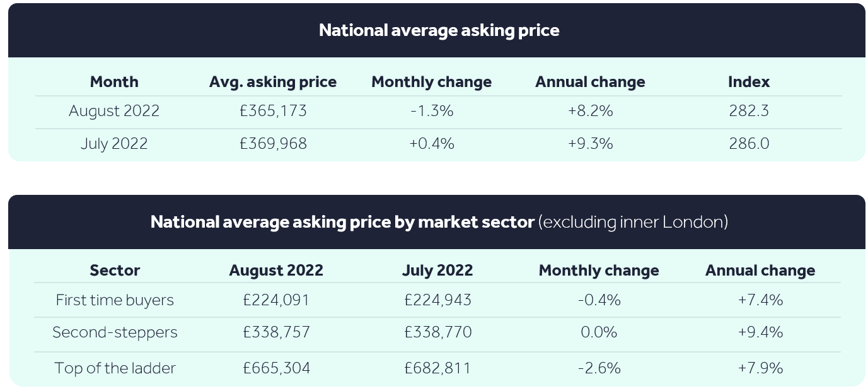868x391 pixels.
Task: Click the 'First time buyers' row label
Action: click(115, 300)
